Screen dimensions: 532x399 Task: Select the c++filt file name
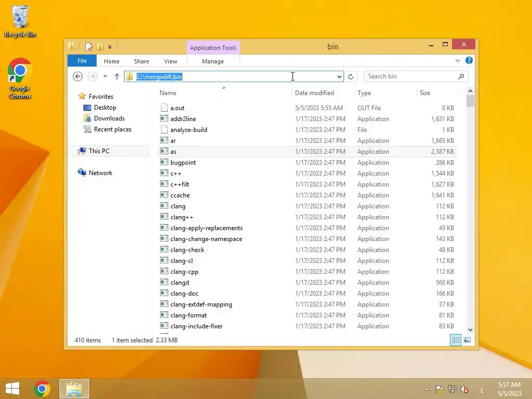pyautogui.click(x=180, y=184)
